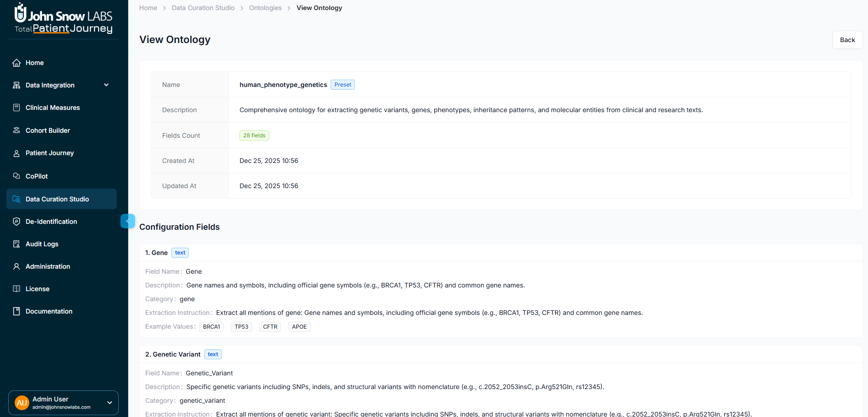View Audit Logs via sidebar icon
Viewport: 868px width, 417px height.
click(x=16, y=244)
